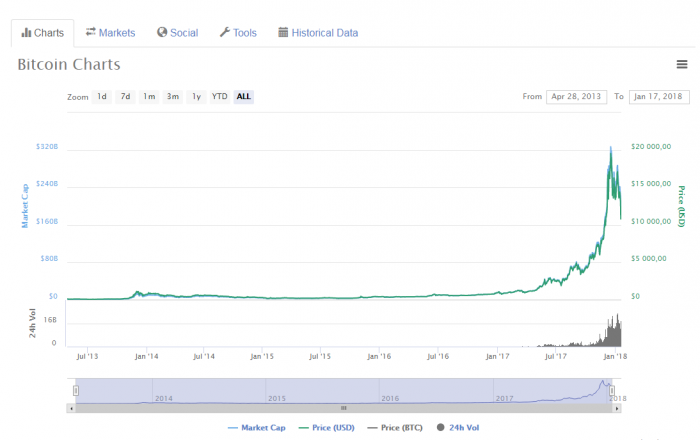Set zoom range to 1d
Screen dimensions: 700x440
(102, 96)
